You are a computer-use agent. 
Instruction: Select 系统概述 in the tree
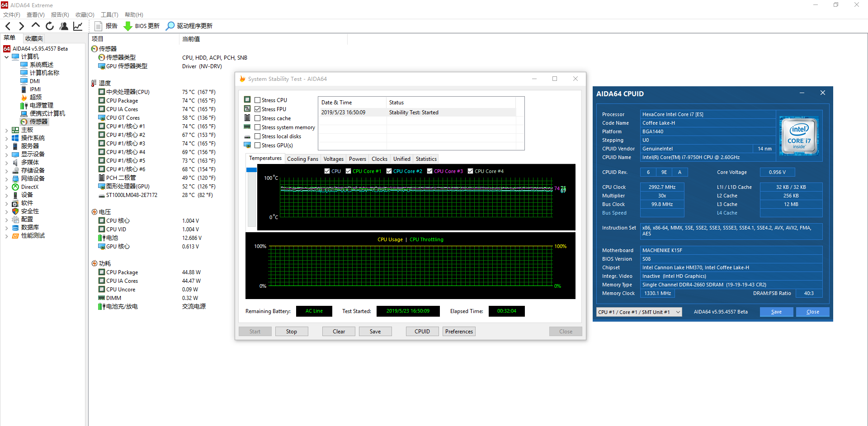42,65
